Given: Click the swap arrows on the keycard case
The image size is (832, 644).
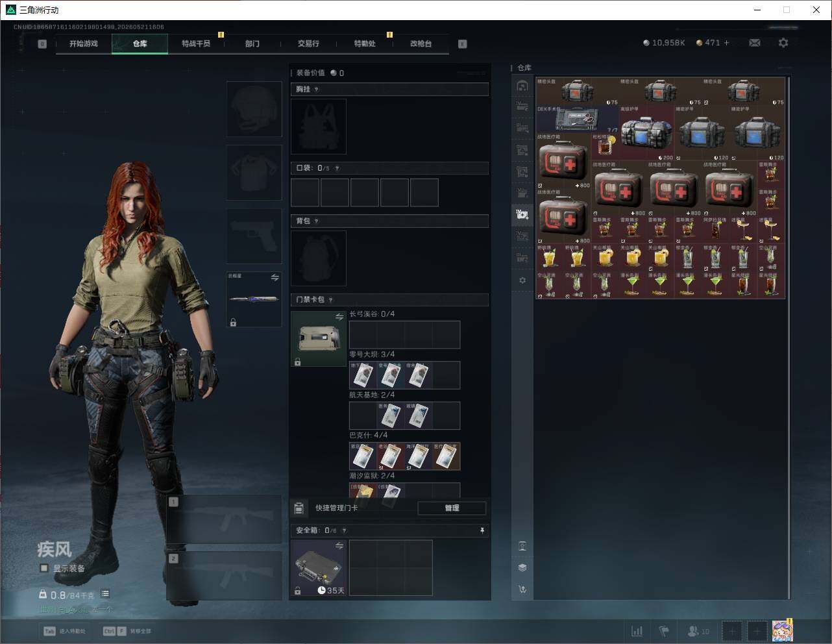Looking at the screenshot, I should click(339, 317).
